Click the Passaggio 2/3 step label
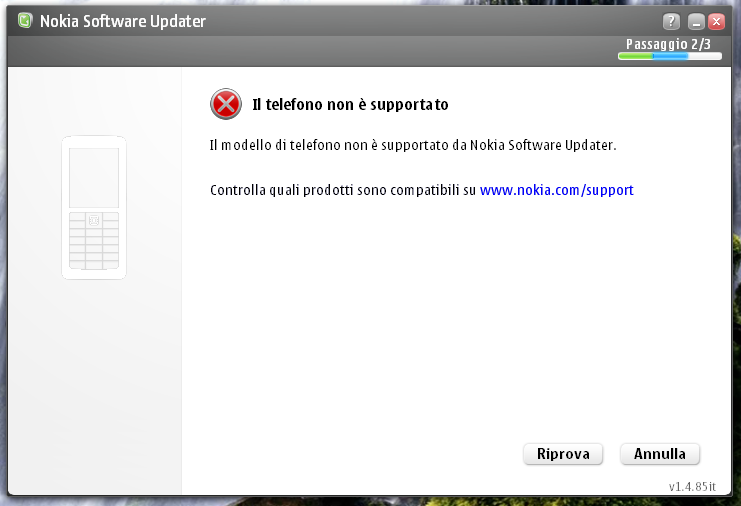Image resolution: width=741 pixels, height=506 pixels. (668, 44)
